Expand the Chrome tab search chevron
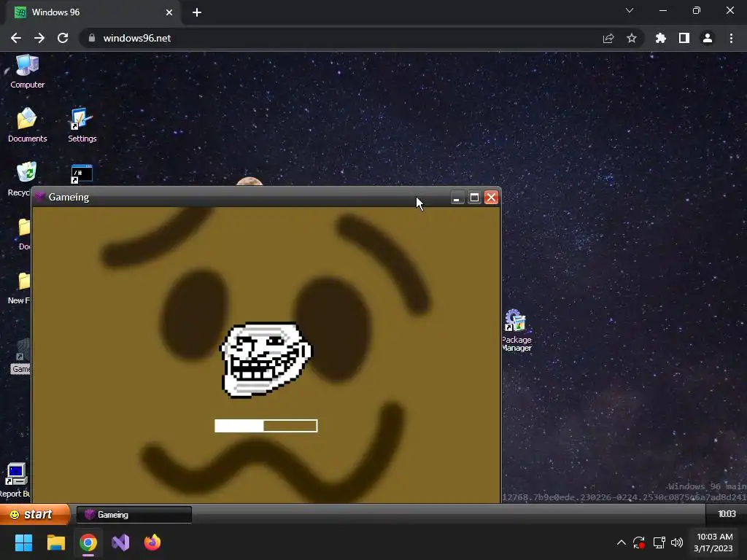This screenshot has width=747, height=560. [630, 10]
